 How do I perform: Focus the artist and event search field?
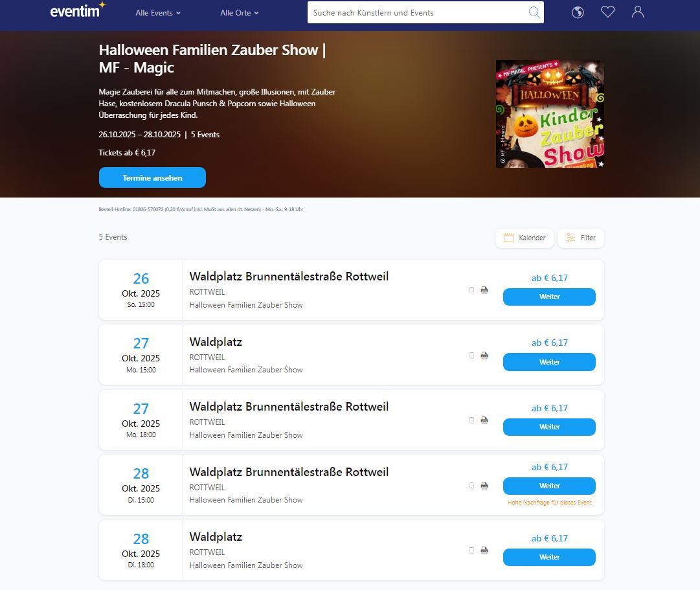click(418, 12)
